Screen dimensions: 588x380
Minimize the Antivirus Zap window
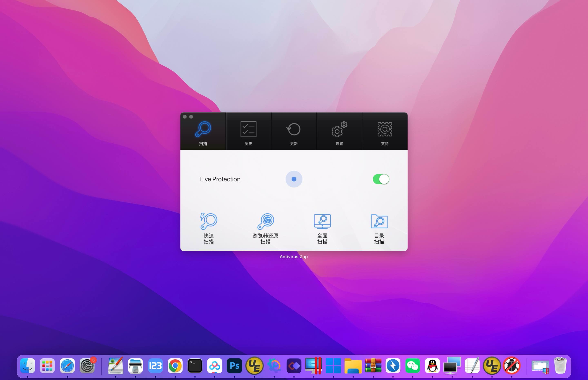(x=191, y=117)
